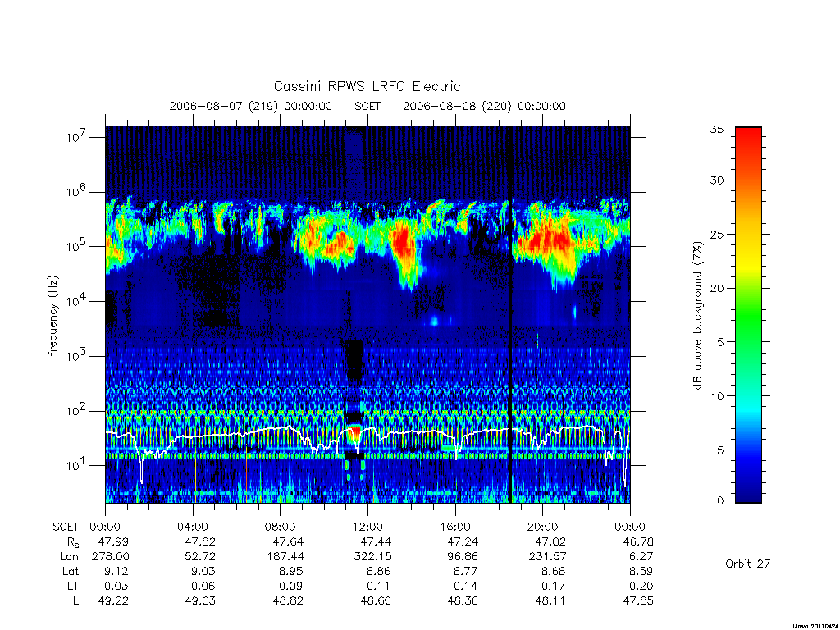Click the 'dB above background (7%)' label
The image size is (840, 630).
pyautogui.click(x=697, y=316)
